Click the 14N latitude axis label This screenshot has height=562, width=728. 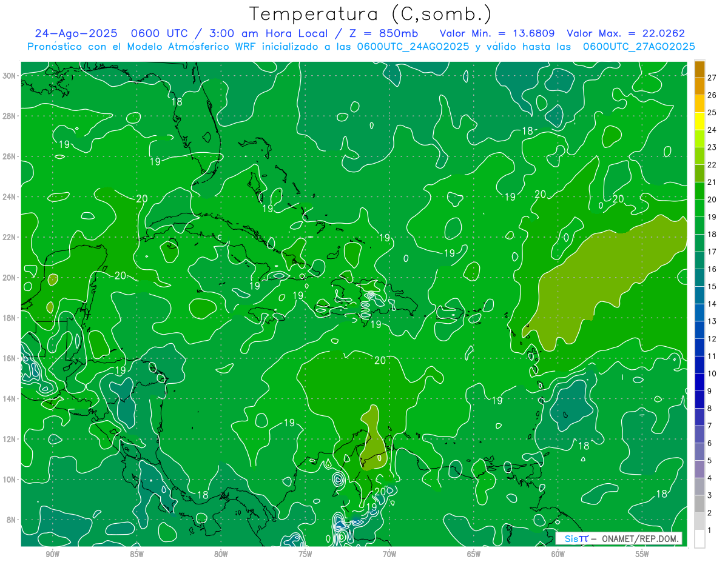10,399
